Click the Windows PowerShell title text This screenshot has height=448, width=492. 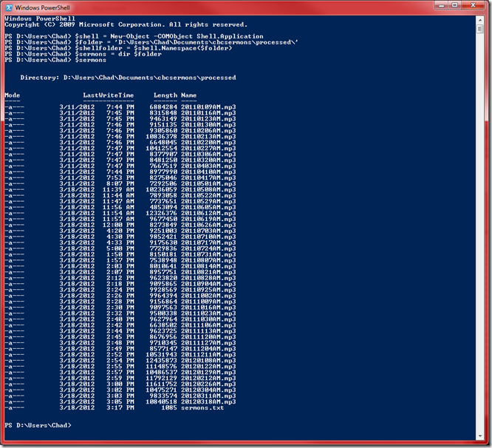42,7
